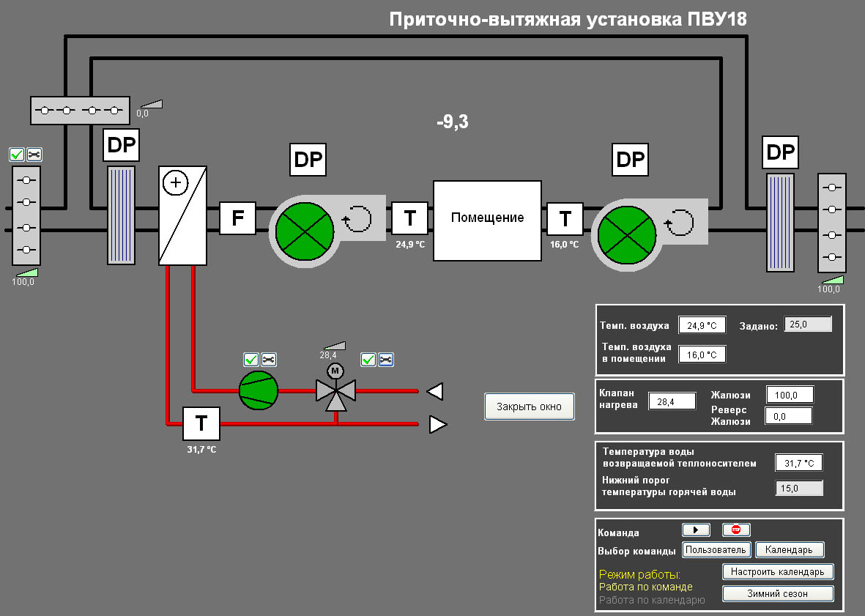Screen dimensions: 865x616
Task: Click the wrench icon above the three-way valve
Action: tap(385, 360)
